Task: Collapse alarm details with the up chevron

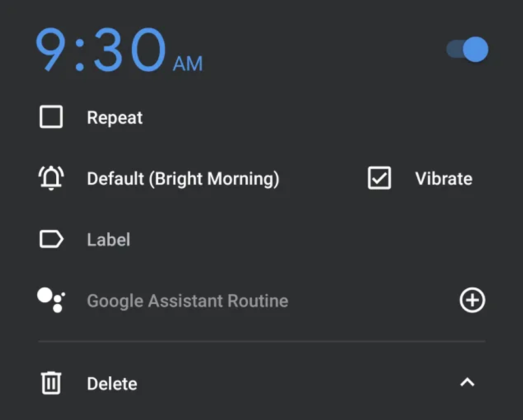Action: click(x=467, y=383)
